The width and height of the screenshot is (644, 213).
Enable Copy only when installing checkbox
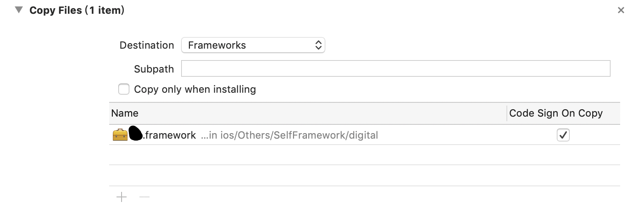(124, 89)
